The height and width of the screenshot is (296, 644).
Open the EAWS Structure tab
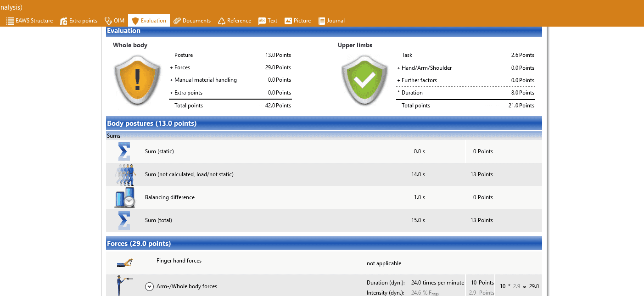pyautogui.click(x=29, y=21)
